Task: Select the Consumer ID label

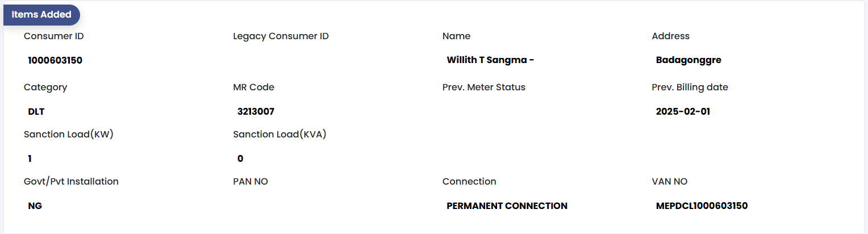Action: (54, 36)
